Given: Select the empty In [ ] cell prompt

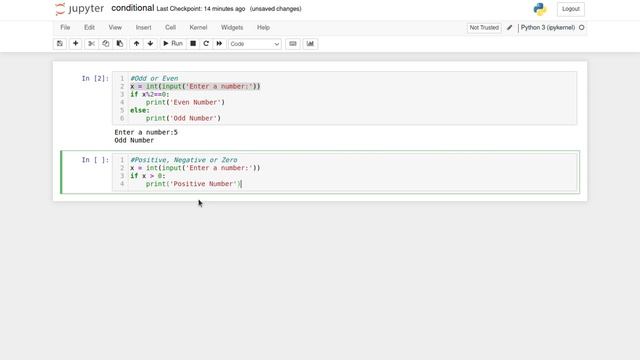Looking at the screenshot, I should click(95, 160).
